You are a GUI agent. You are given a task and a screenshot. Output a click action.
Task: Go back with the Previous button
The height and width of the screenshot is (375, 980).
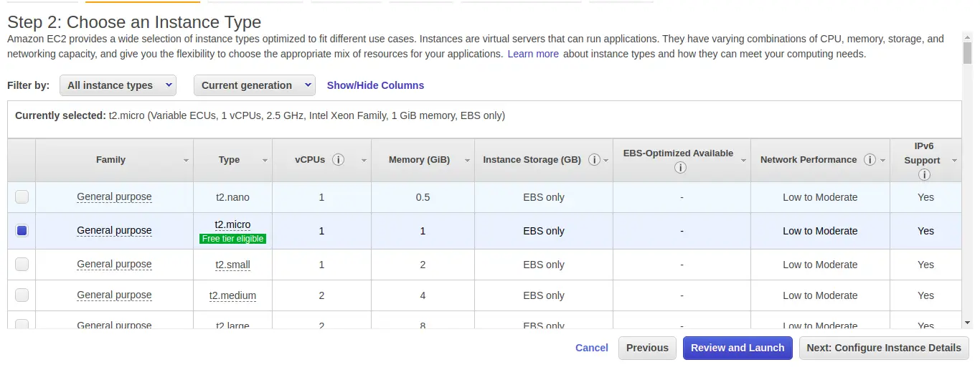pyautogui.click(x=647, y=348)
